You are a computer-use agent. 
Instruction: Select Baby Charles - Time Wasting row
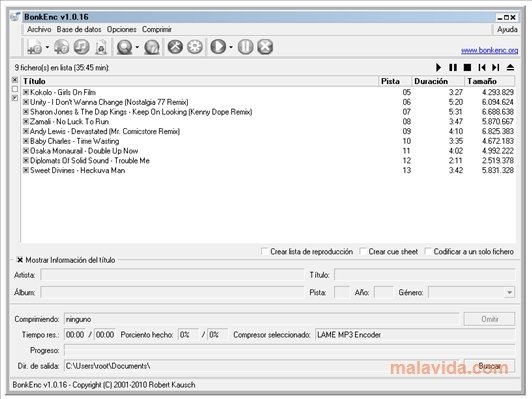click(x=268, y=141)
